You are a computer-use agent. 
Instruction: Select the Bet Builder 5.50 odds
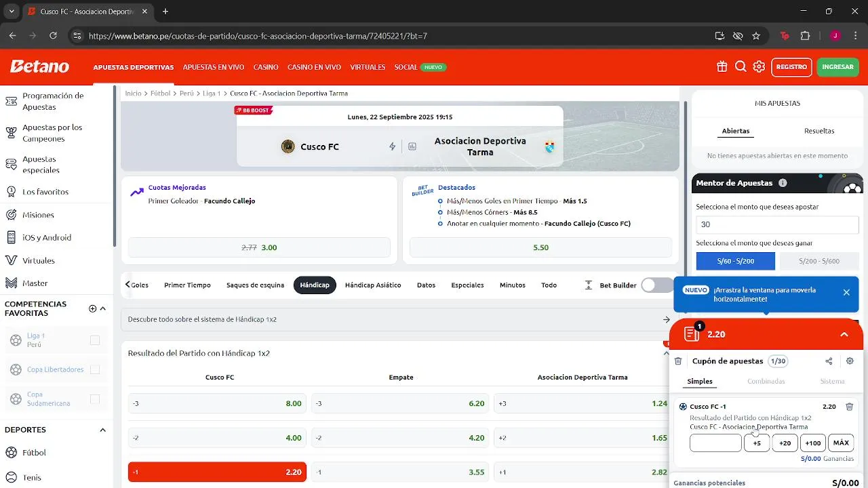tap(540, 247)
